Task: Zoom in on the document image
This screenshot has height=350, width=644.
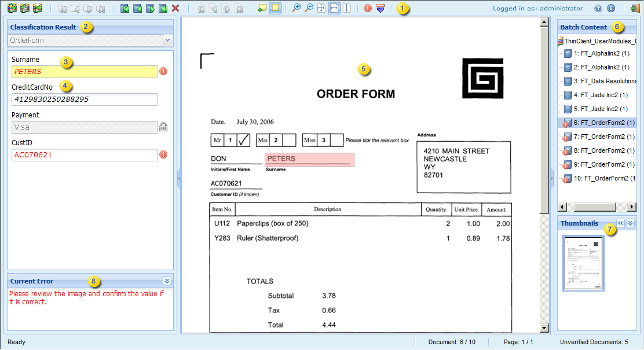Action: (297, 8)
